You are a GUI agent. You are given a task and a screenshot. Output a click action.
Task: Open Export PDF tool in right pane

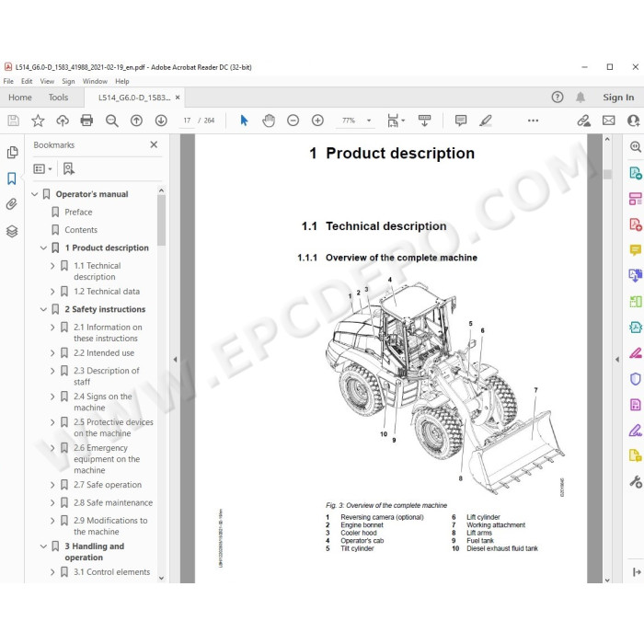[x=636, y=173]
